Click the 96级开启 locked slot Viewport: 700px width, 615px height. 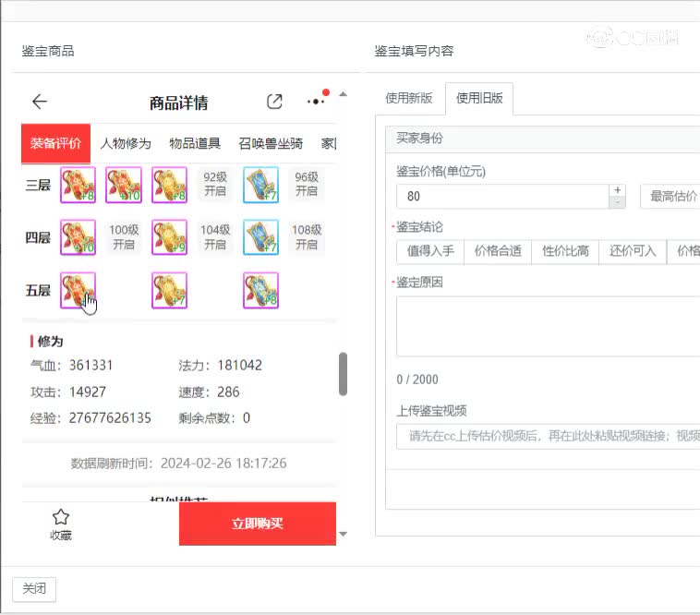307,185
